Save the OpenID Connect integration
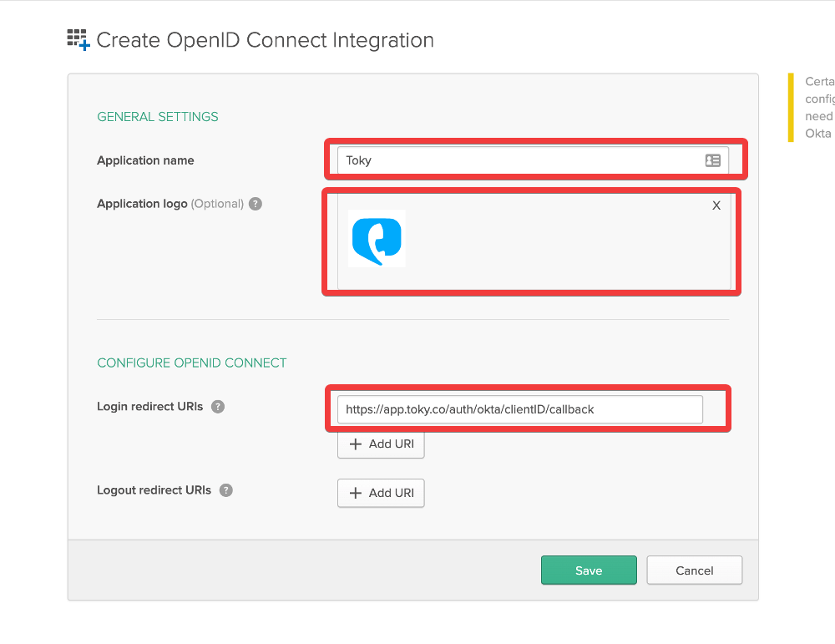 pos(589,570)
